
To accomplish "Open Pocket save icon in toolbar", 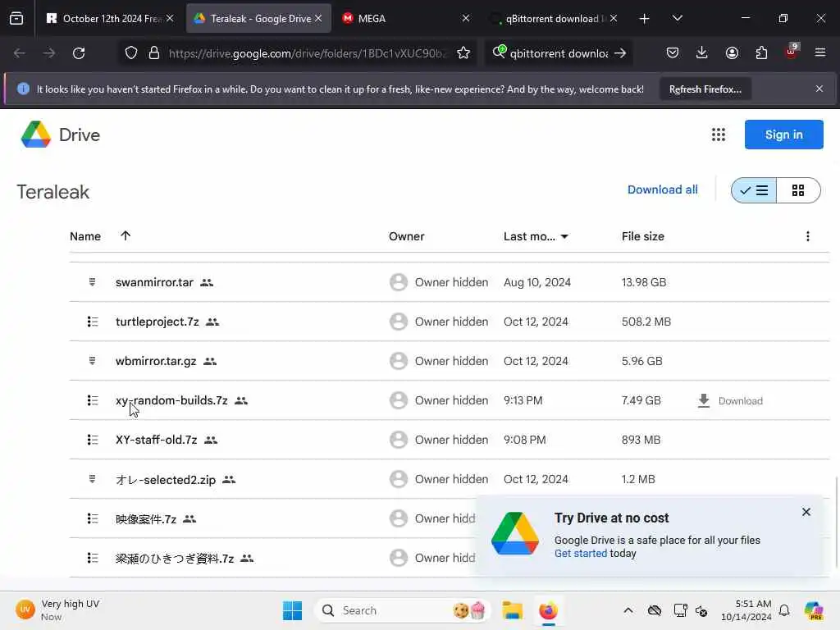I will 673,52.
